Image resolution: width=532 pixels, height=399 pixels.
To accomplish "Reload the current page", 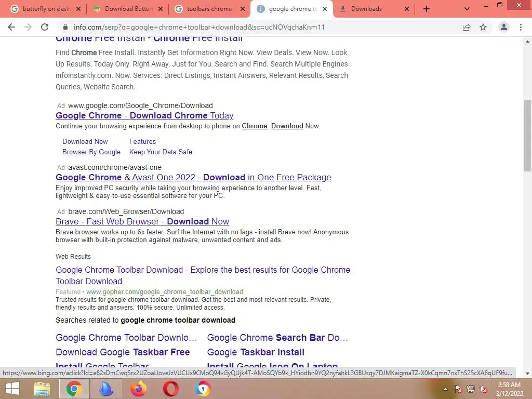I will tap(45, 27).
